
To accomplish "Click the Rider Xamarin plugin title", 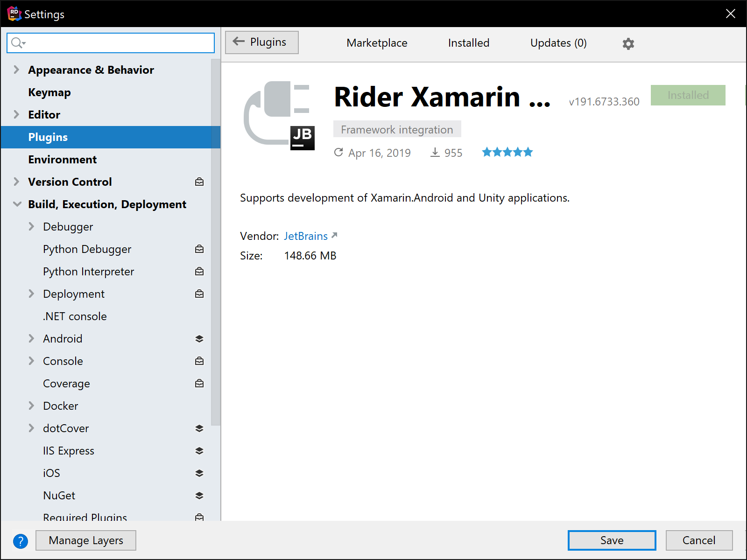I will (x=442, y=97).
